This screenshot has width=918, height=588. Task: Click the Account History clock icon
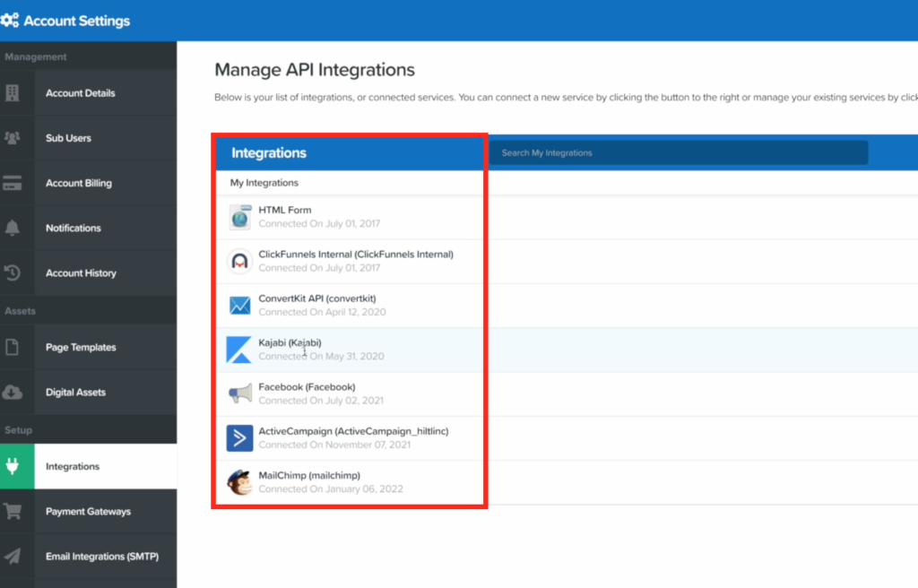tap(13, 272)
